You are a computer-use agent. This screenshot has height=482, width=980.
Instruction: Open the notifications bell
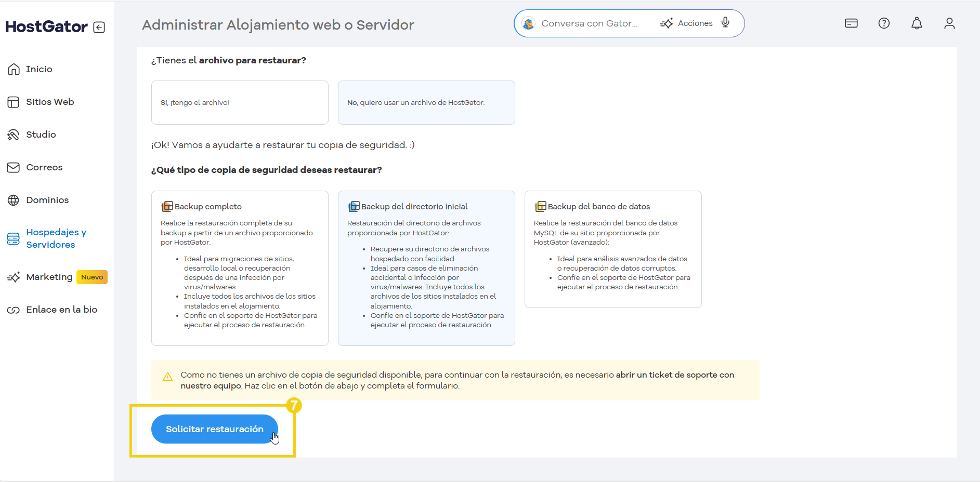click(916, 23)
